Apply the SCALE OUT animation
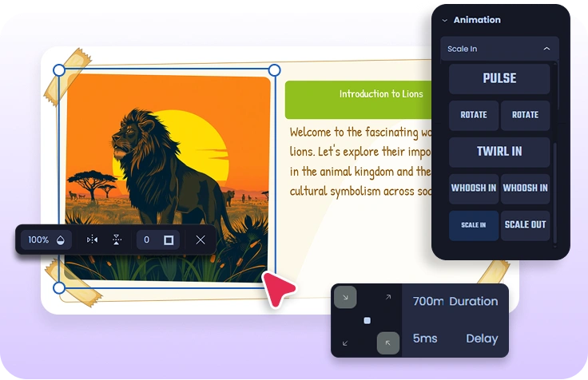This screenshot has width=588, height=380. click(x=526, y=225)
